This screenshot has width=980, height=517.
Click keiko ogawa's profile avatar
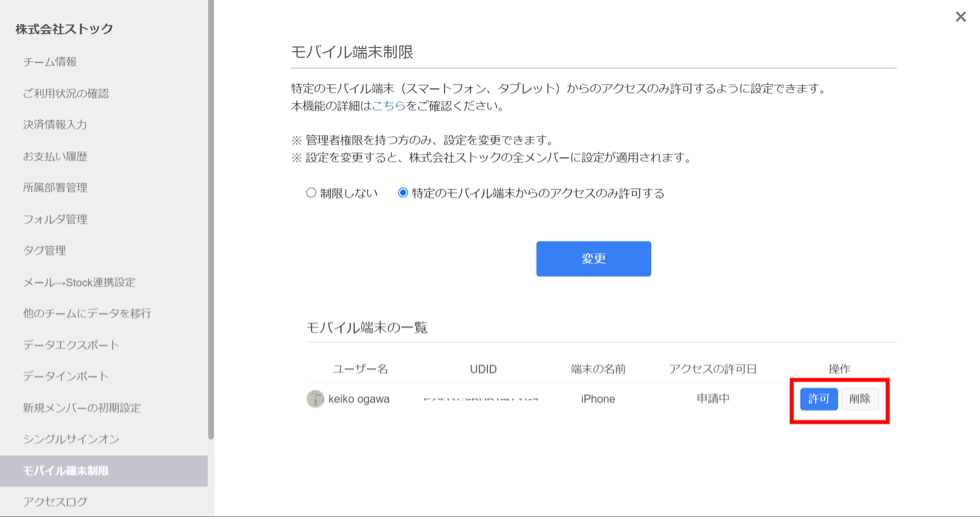pos(314,399)
